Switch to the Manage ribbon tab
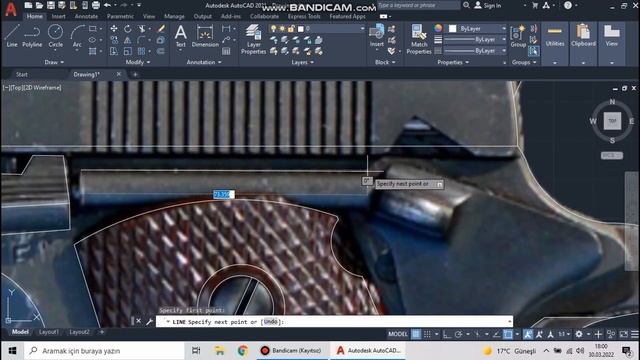This screenshot has height=360, width=640. [x=174, y=16]
